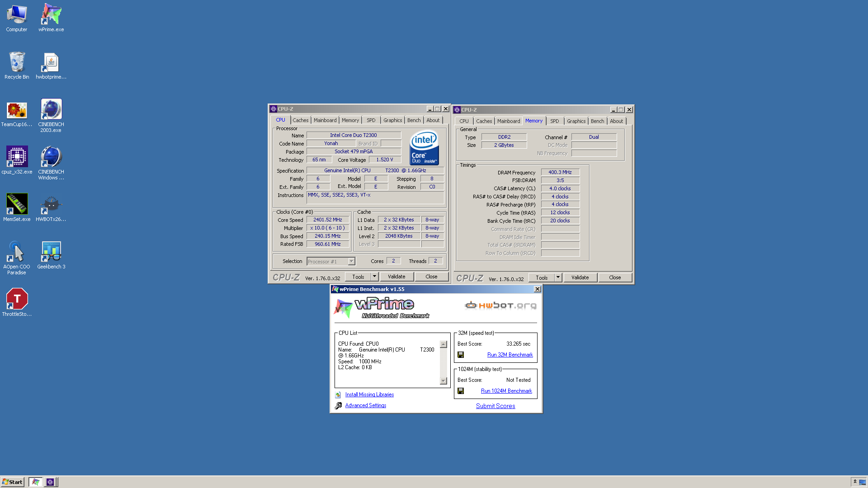The width and height of the screenshot is (868, 488).
Task: Click the system tray network icon
Action: 862,482
